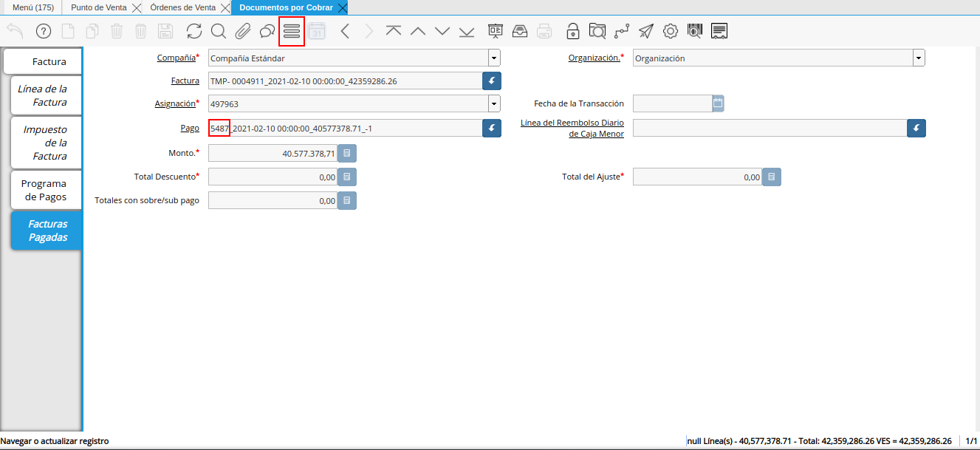Open Línea del Reembolso Diario lookup button
The width and height of the screenshot is (980, 450).
[x=916, y=129]
